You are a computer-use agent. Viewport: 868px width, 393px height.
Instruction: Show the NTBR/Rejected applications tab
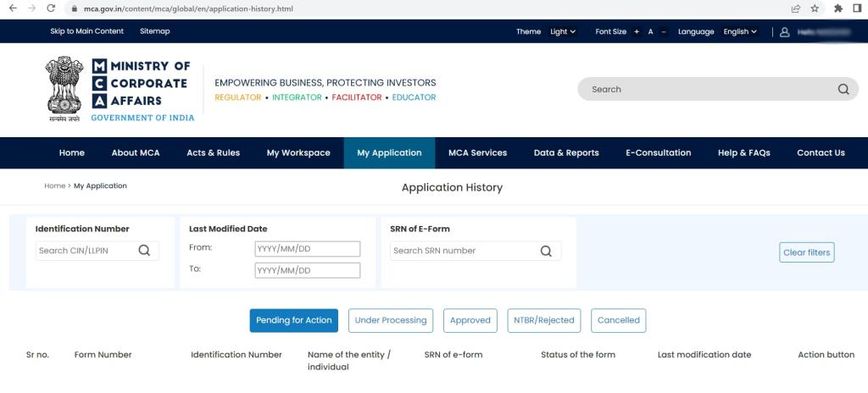pos(543,320)
